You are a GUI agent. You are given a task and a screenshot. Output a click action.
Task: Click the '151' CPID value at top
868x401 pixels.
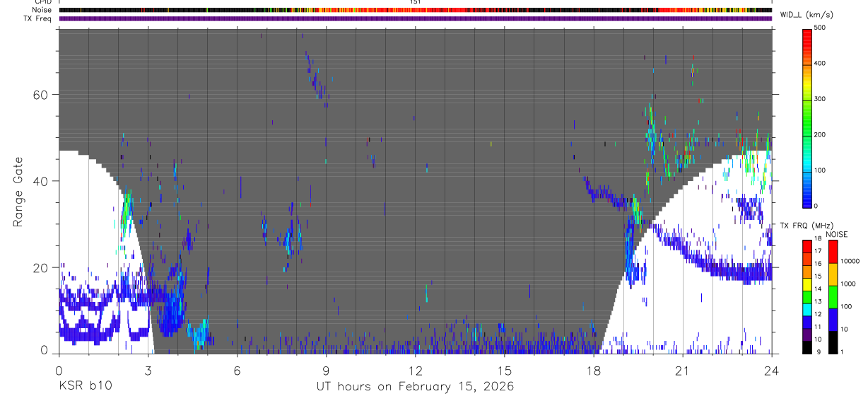415,2
